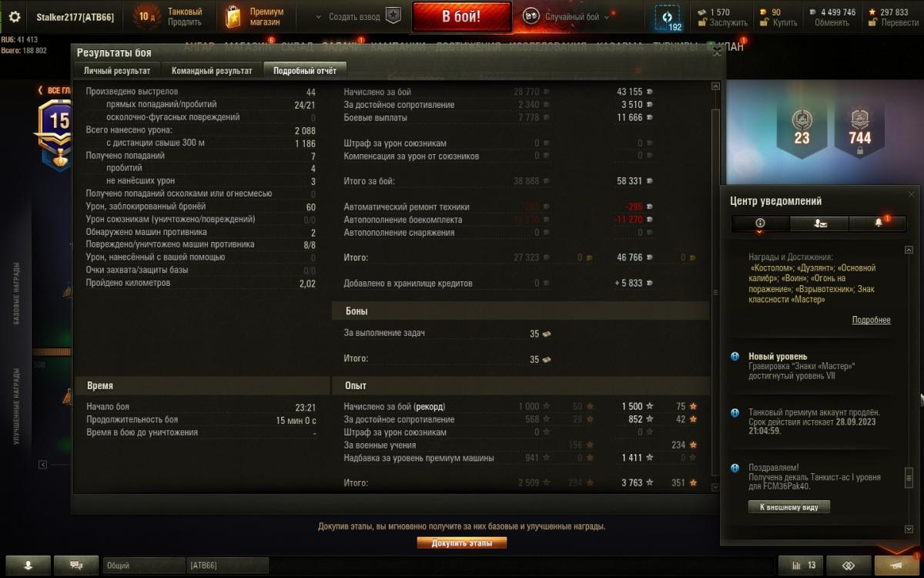Open the info tab in notification center

tap(761, 223)
